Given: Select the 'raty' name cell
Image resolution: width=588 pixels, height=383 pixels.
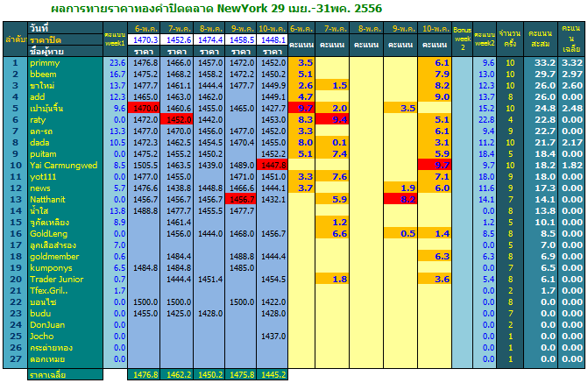Looking at the screenshot, I should click(x=66, y=120).
